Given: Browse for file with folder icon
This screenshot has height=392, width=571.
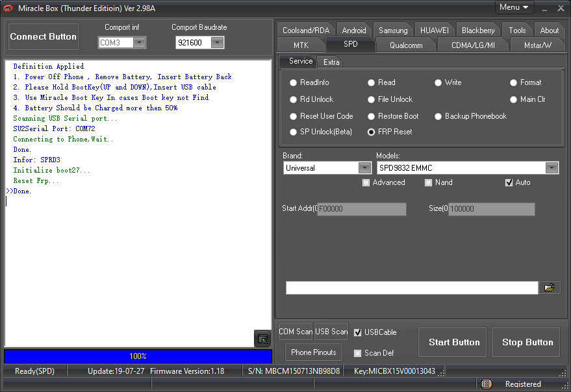Looking at the screenshot, I should [549, 288].
